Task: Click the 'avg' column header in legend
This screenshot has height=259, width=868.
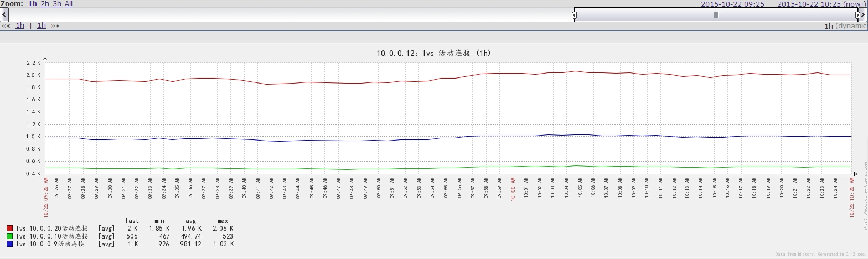Action: (x=191, y=221)
